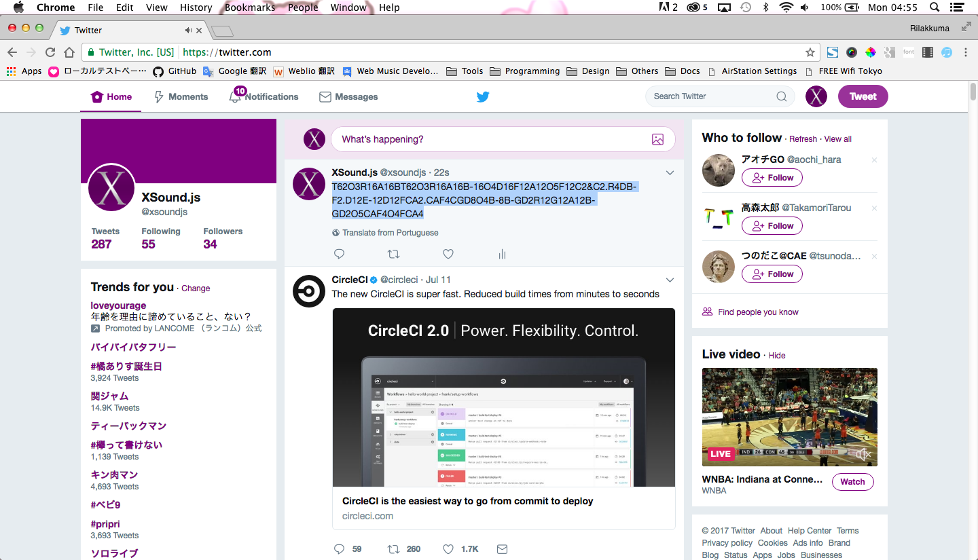Open the Window menu

[x=348, y=7]
